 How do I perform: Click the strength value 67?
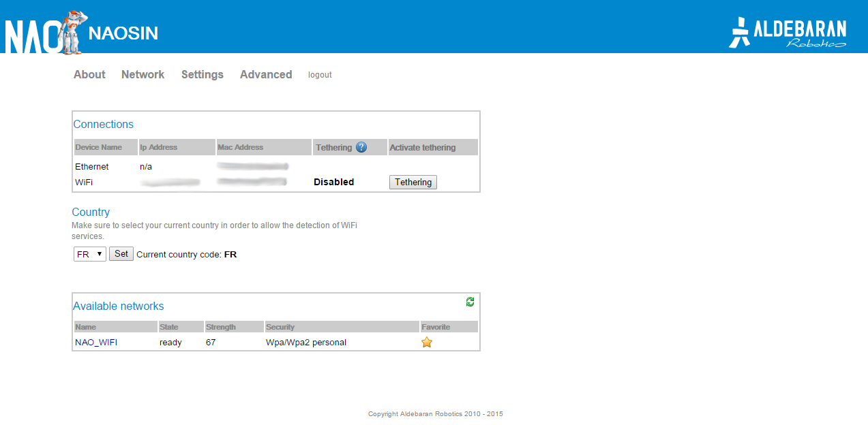tap(211, 343)
